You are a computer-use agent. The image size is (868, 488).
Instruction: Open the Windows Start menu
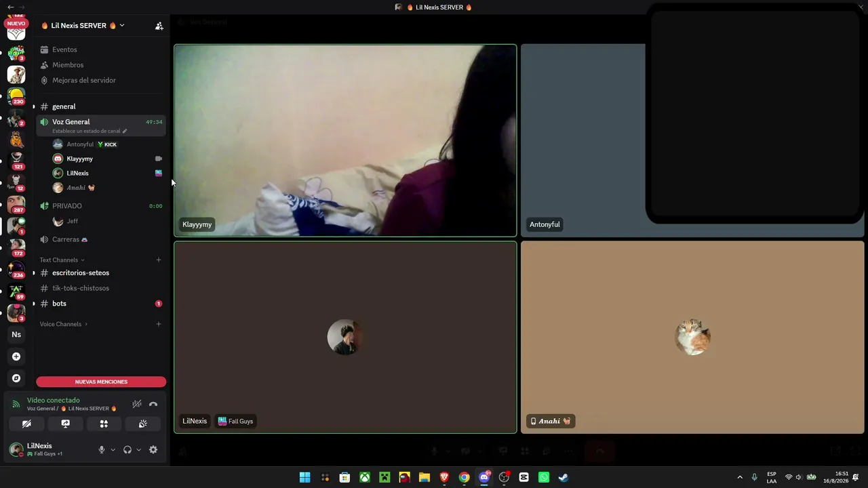tap(305, 477)
